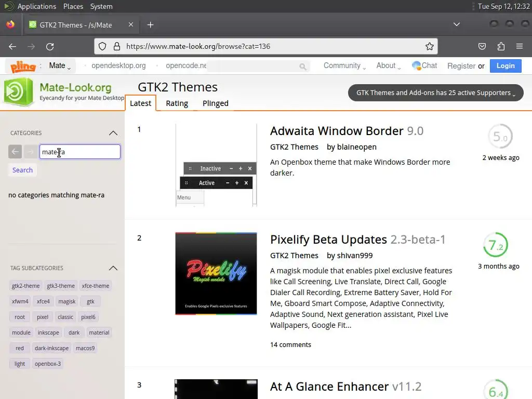Open the At A Glance Enhancer link

pyautogui.click(x=345, y=387)
